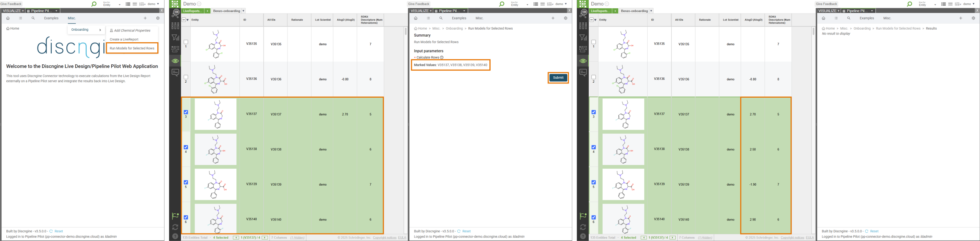Click the Submit button in the Run Models form
The width and height of the screenshot is (980, 241).
558,77
